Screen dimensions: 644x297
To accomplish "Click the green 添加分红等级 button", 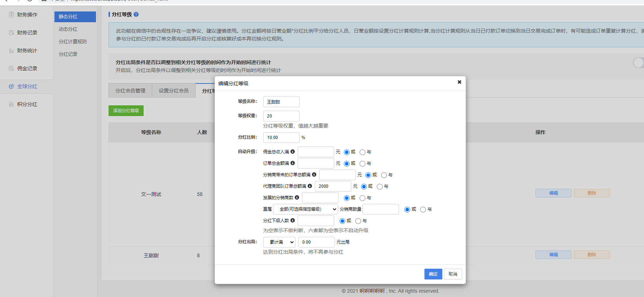I will click(126, 111).
